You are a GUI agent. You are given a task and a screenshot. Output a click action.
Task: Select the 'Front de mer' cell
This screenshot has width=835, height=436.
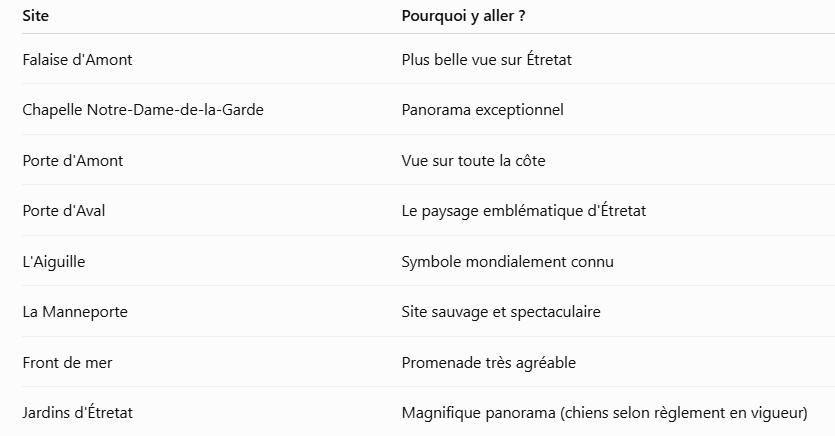tap(67, 363)
